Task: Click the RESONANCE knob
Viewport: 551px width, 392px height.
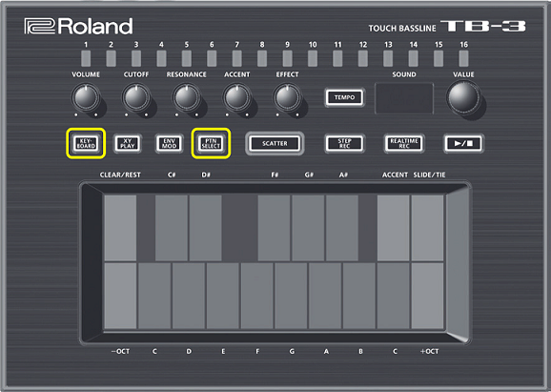Action: coord(186,97)
